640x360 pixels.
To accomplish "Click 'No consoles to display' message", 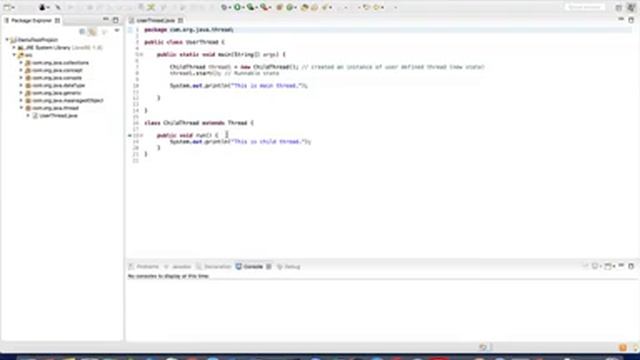I will [168, 276].
